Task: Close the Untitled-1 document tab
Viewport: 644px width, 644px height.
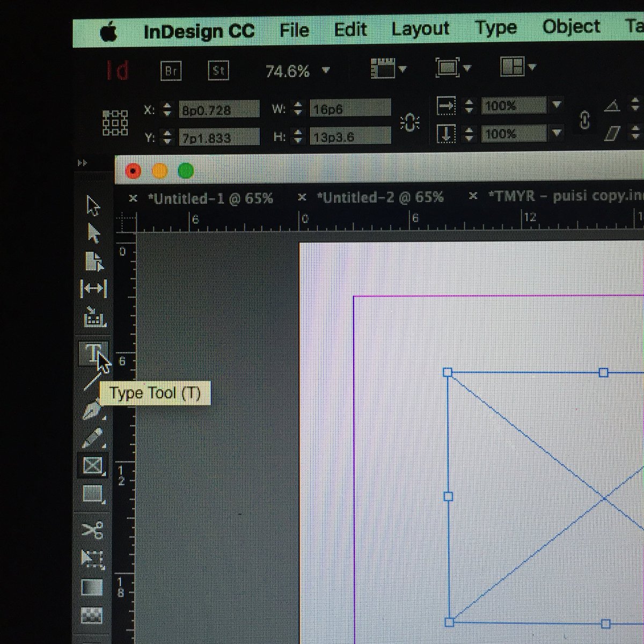Action: pyautogui.click(x=133, y=199)
